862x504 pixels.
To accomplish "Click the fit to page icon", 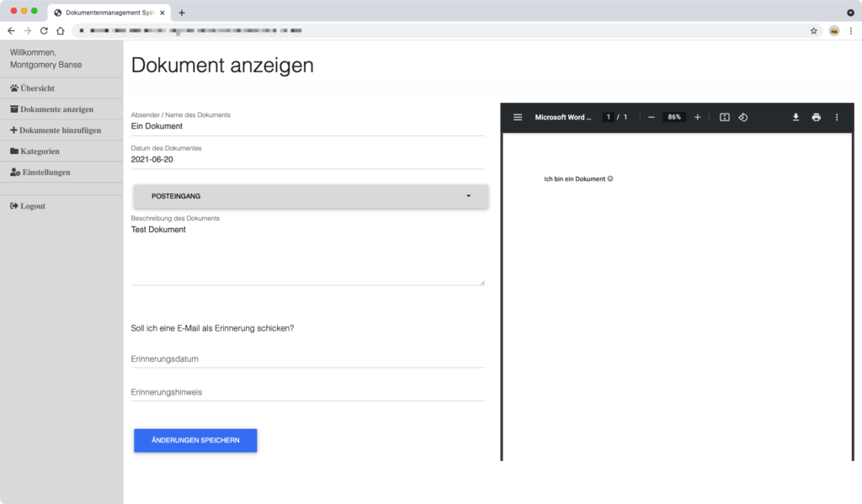I will tap(724, 117).
